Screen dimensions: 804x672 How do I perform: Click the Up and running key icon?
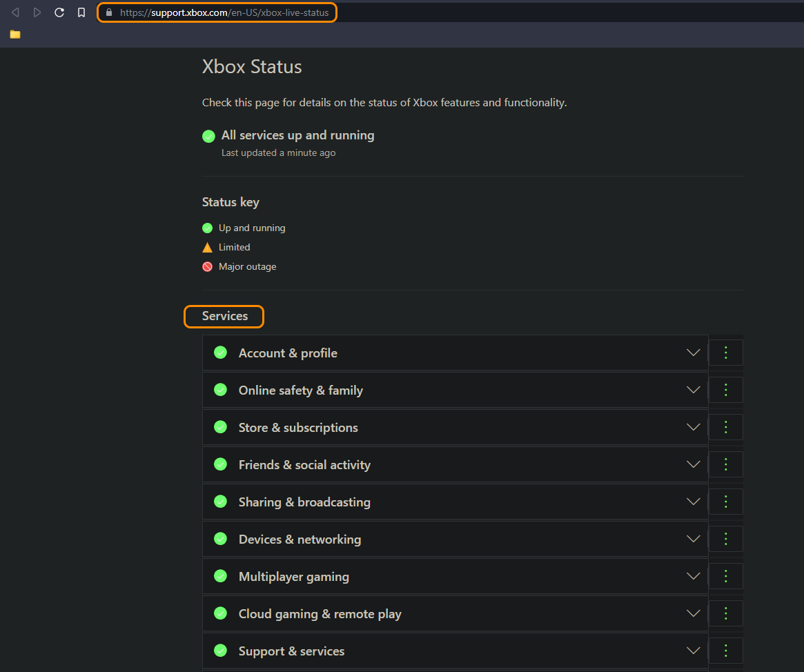pyautogui.click(x=207, y=228)
